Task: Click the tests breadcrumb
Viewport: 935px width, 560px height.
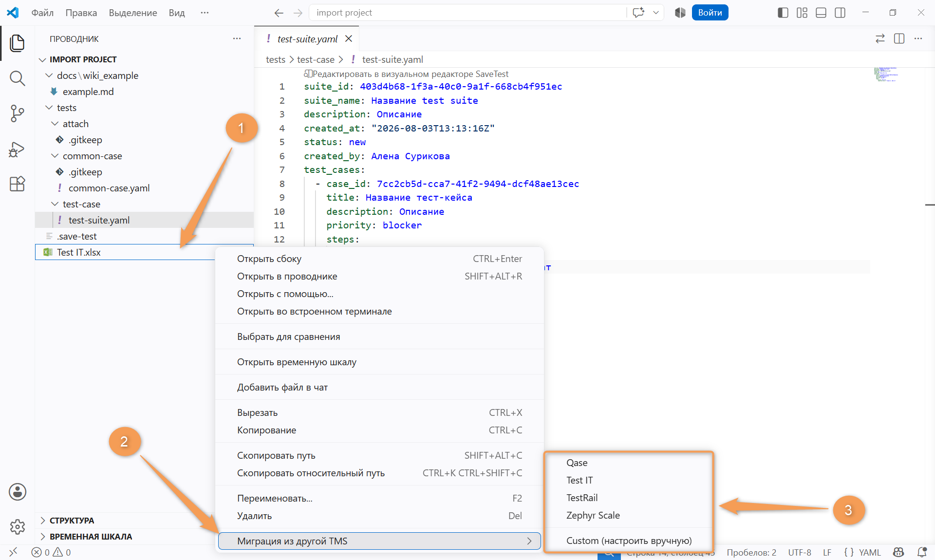Action: click(x=276, y=59)
